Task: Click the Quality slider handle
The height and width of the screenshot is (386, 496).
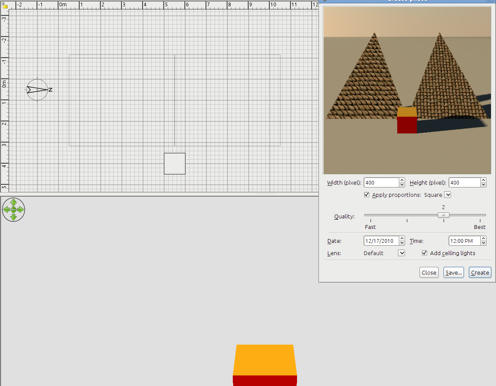Action: [443, 215]
